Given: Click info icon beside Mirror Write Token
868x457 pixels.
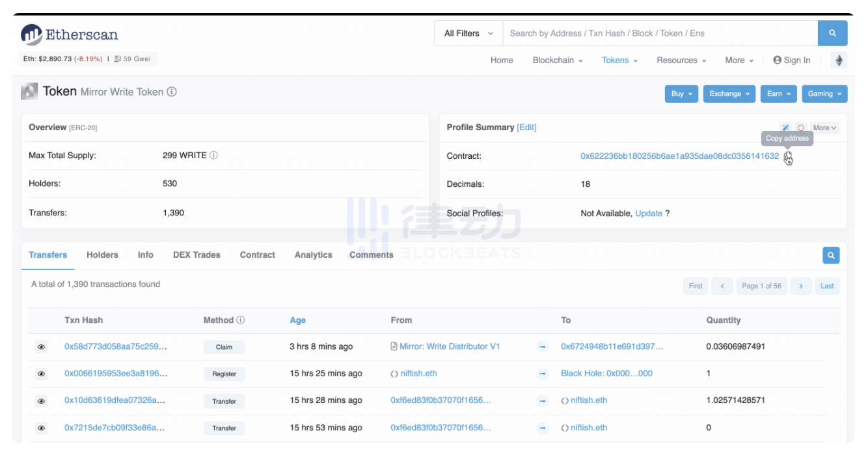Looking at the screenshot, I should click(x=172, y=92).
